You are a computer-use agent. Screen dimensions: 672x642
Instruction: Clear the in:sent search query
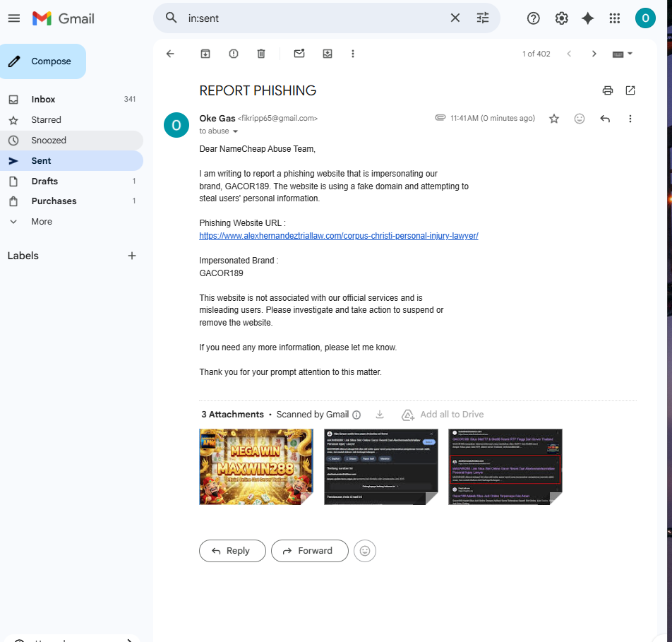(455, 18)
